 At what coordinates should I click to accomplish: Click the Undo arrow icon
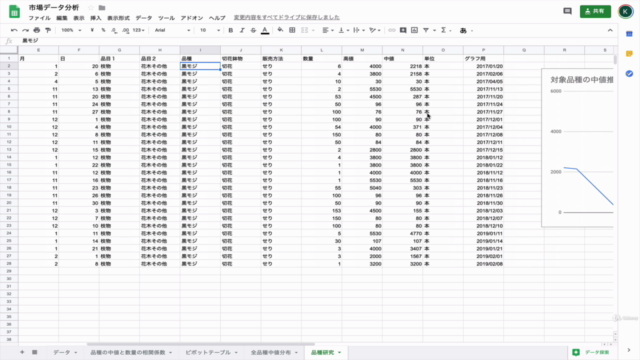(14, 30)
